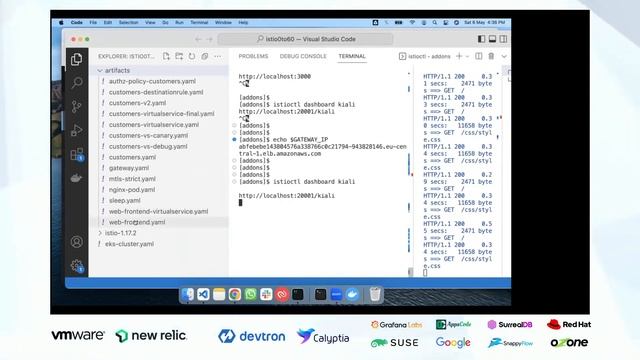640x360 pixels.
Task: Click the New File icon in Explorer header
Action: 166,56
